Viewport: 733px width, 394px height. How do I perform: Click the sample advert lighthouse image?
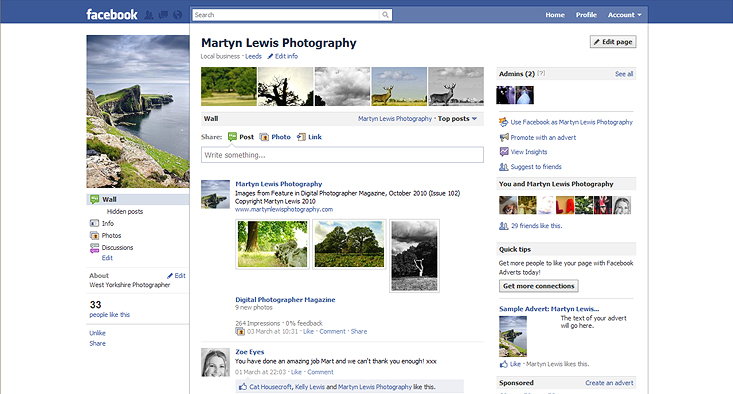pyautogui.click(x=513, y=337)
